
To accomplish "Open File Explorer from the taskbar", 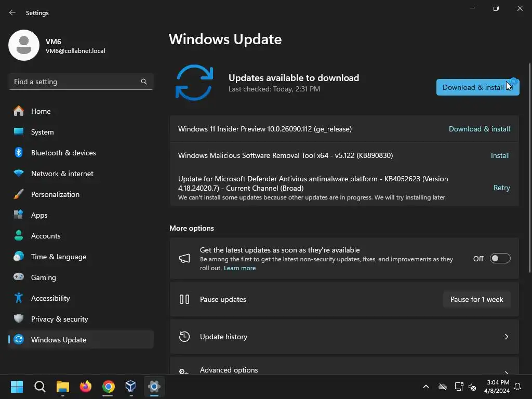I will (63, 387).
